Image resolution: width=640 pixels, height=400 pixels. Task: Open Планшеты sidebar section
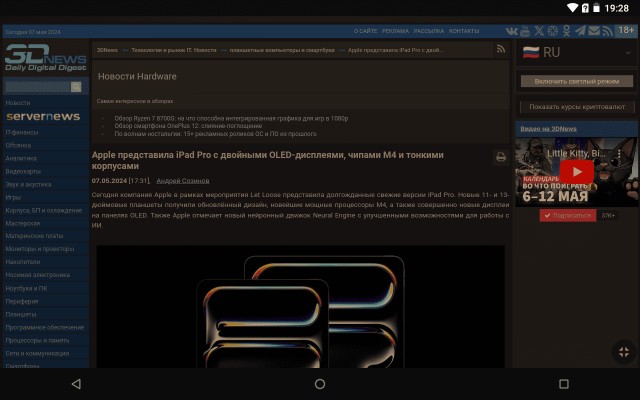(20, 314)
